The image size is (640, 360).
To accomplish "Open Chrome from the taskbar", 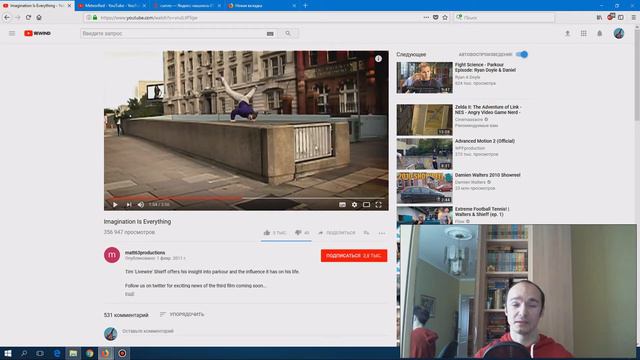I will [x=89, y=353].
